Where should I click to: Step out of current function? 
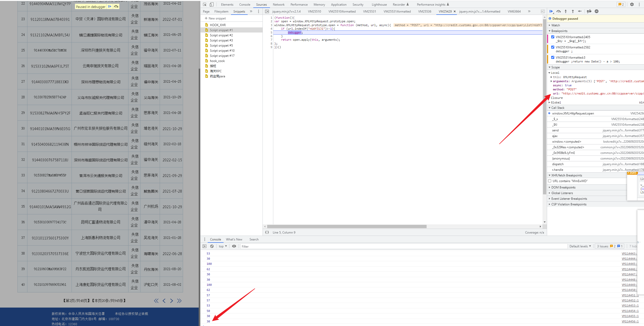tap(573, 11)
